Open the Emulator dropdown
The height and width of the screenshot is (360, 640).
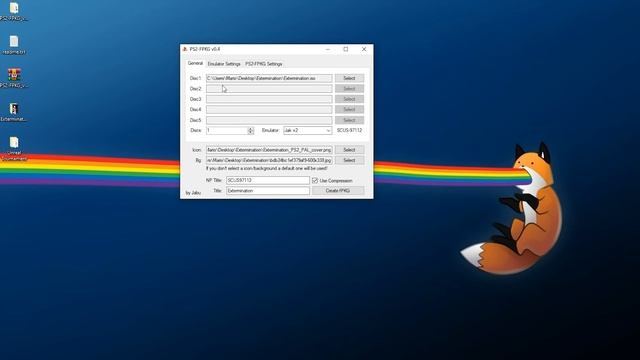[x=307, y=130]
